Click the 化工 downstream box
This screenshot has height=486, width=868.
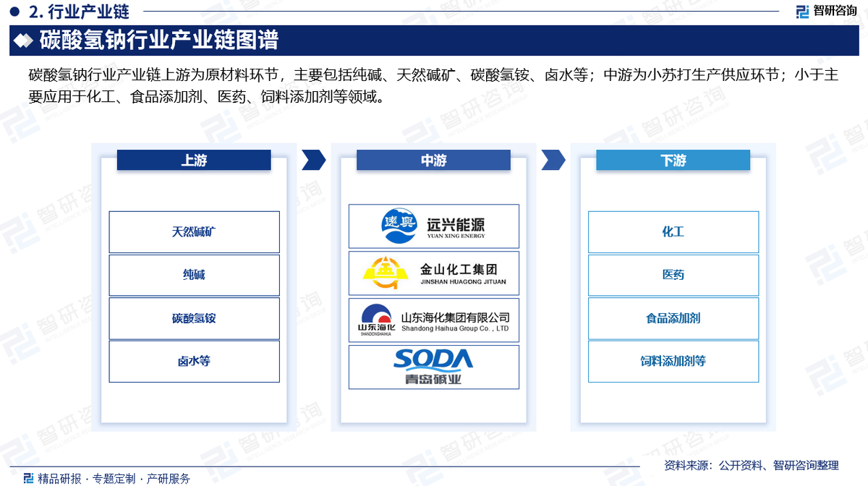[x=673, y=232]
